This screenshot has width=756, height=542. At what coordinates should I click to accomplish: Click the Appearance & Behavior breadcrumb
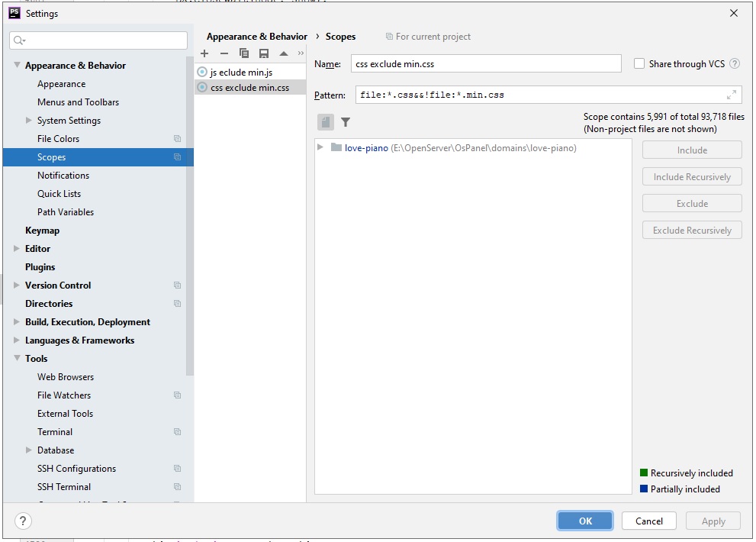(x=257, y=37)
